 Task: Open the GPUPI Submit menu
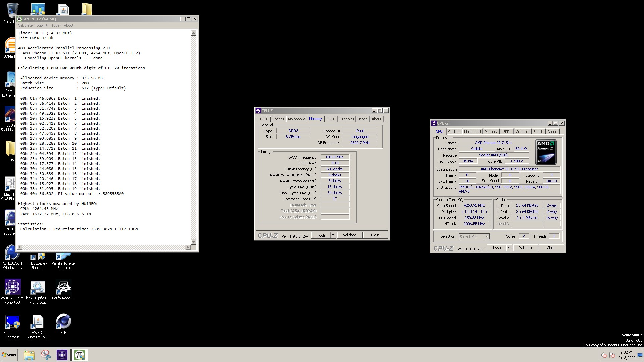(x=42, y=25)
